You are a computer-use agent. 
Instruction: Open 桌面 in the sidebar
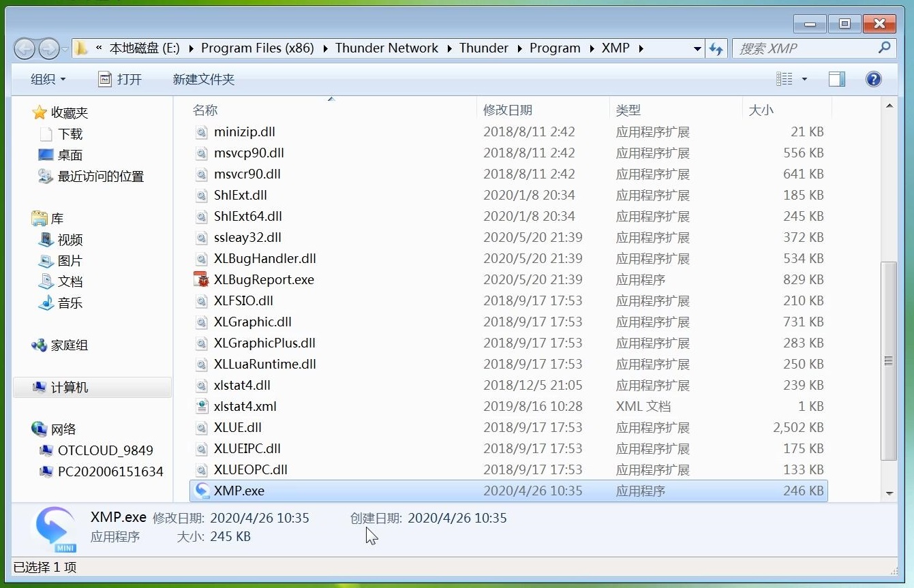coord(61,155)
